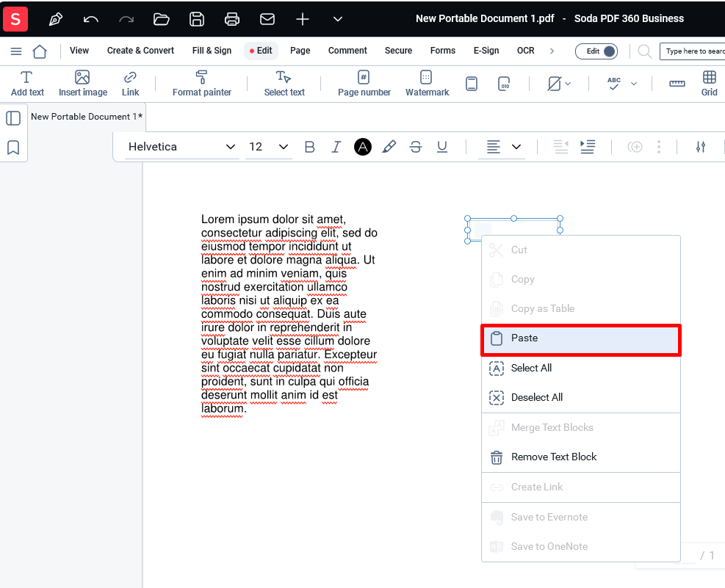Click the Soda PDF logo icon

point(15,19)
